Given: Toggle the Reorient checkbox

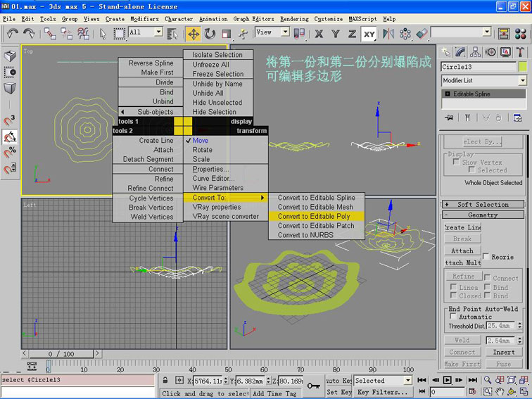Looking at the screenshot, I should [486, 256].
